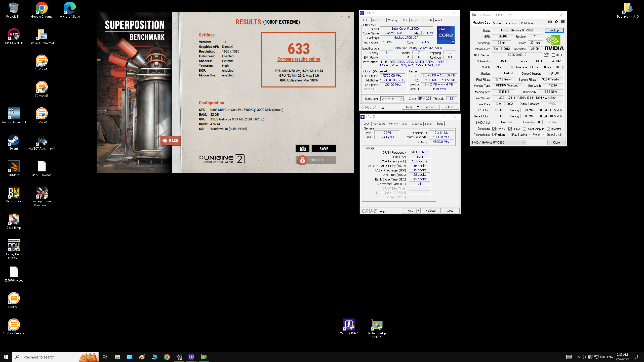Image resolution: width=644 pixels, height=362 pixels.
Task: Open Socket #1 selection dropdown in CPU-Z
Action: tap(392, 99)
